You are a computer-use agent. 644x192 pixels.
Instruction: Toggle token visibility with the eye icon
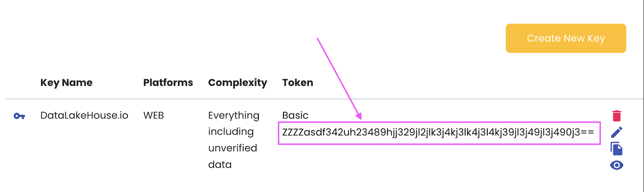point(617,165)
